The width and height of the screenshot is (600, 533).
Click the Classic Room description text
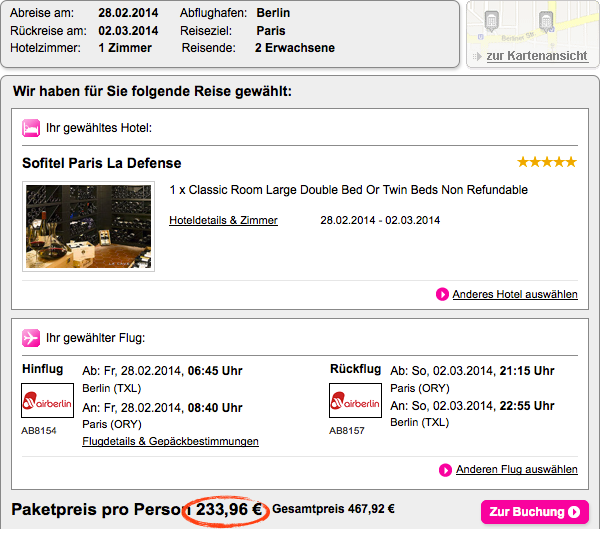click(349, 190)
